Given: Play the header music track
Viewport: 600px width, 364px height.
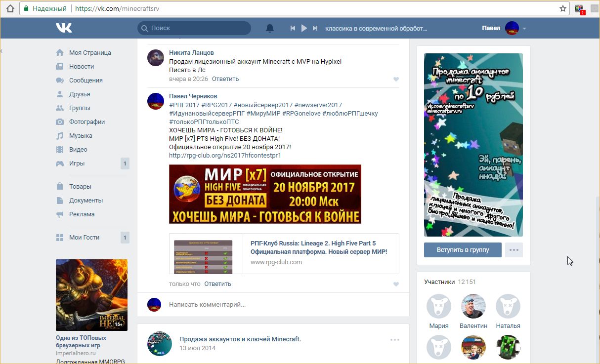Looking at the screenshot, I should (x=304, y=28).
